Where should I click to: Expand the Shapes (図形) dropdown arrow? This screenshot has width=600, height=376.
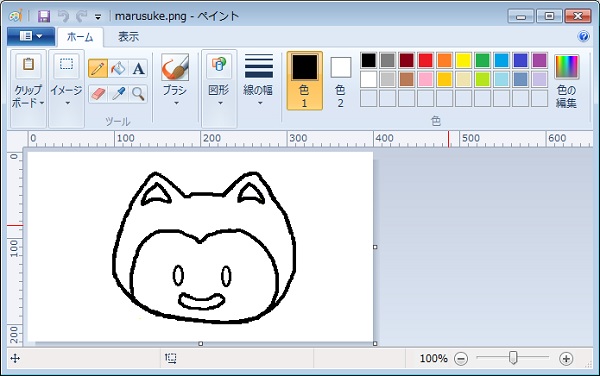click(x=220, y=103)
